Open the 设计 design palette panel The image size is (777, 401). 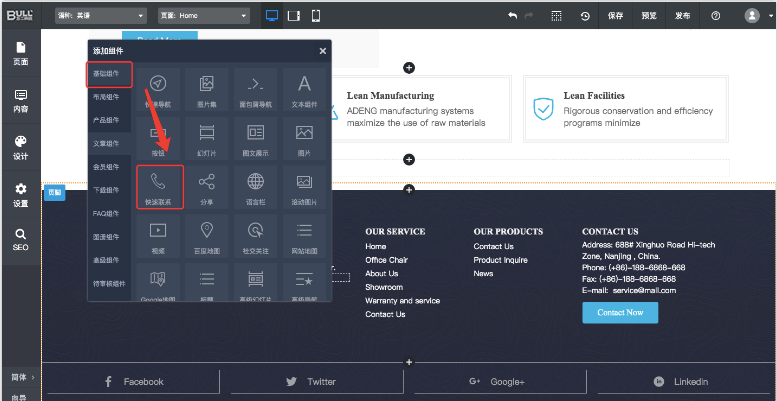[x=20, y=146]
